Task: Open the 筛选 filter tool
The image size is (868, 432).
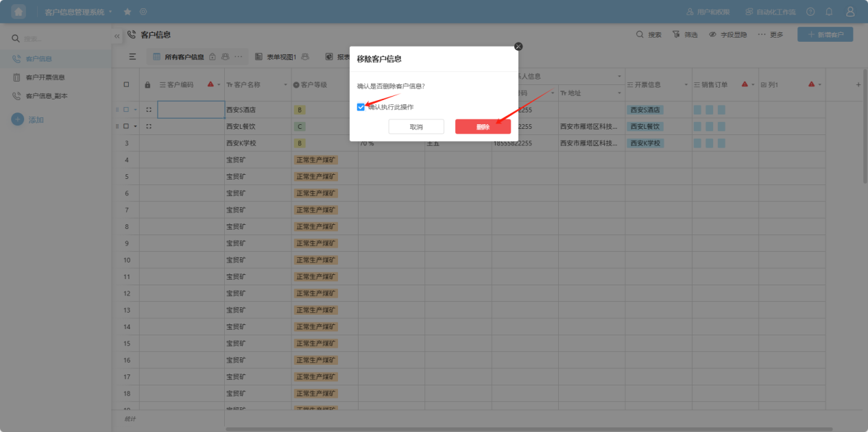Action: click(685, 34)
